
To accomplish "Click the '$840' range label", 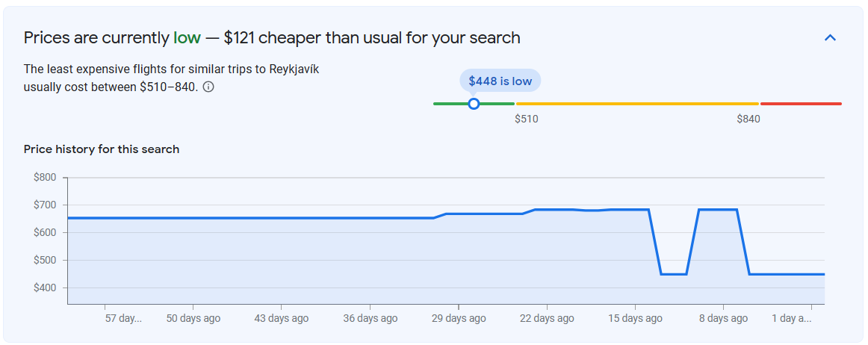I will (x=748, y=119).
